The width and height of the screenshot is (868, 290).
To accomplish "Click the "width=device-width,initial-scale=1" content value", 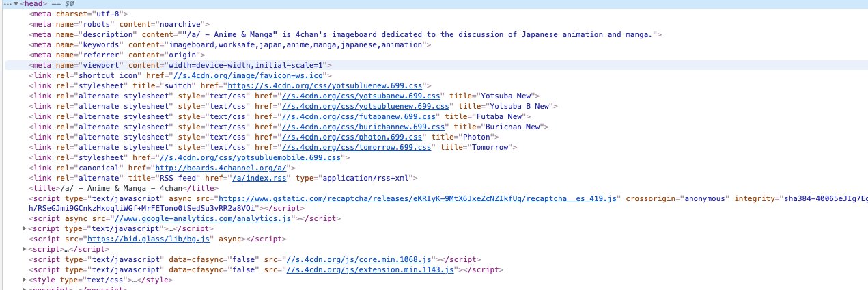I will pos(247,65).
